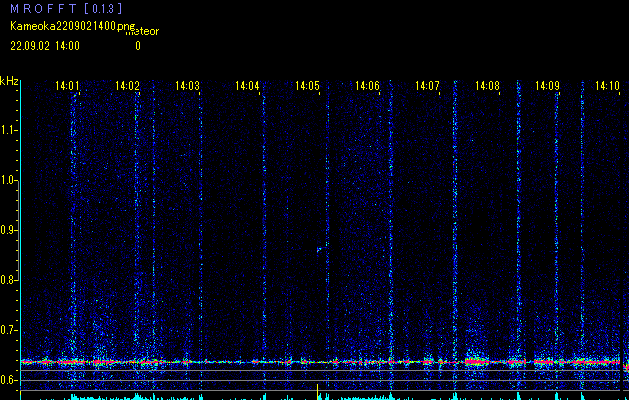This screenshot has height=400, width=629.
Task: Click the meteor count value 0
Action: pos(138,46)
